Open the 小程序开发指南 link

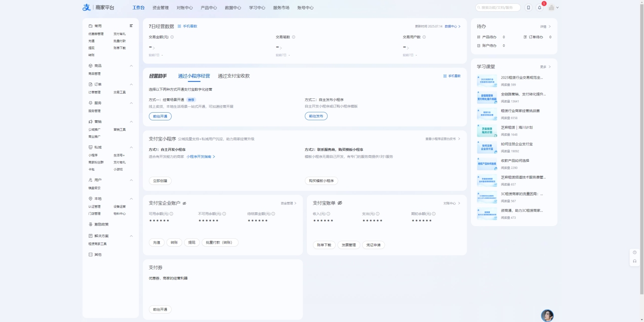click(200, 157)
